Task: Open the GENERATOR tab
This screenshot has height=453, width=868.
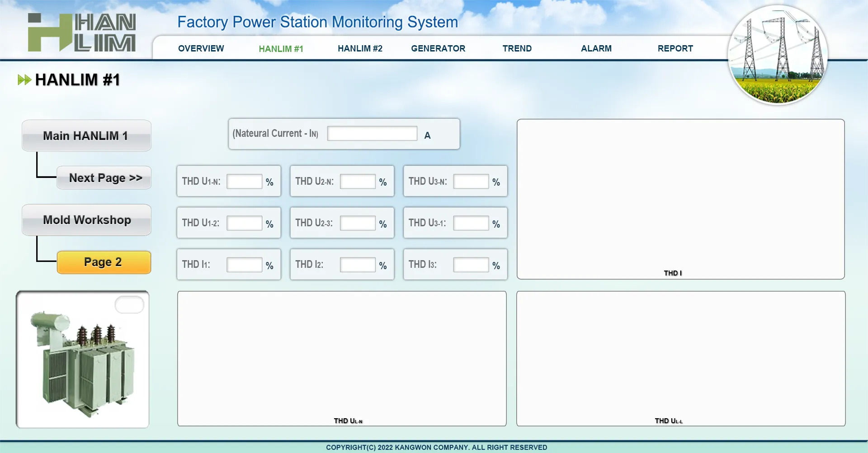Action: click(x=438, y=48)
